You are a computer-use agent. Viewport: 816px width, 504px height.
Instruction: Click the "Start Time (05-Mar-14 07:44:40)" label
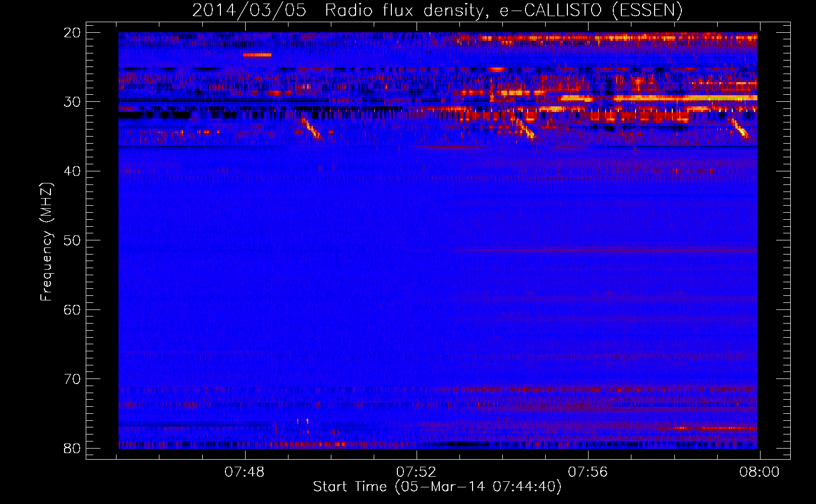point(437,487)
